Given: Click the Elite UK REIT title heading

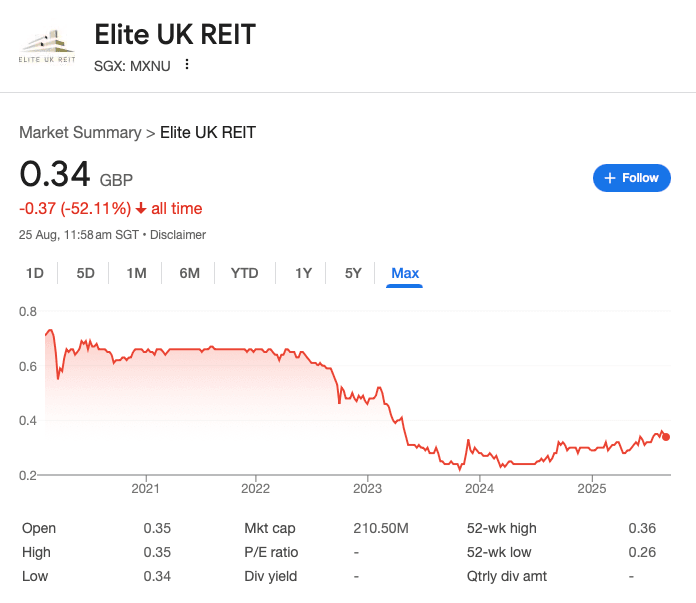Looking at the screenshot, I should (175, 35).
